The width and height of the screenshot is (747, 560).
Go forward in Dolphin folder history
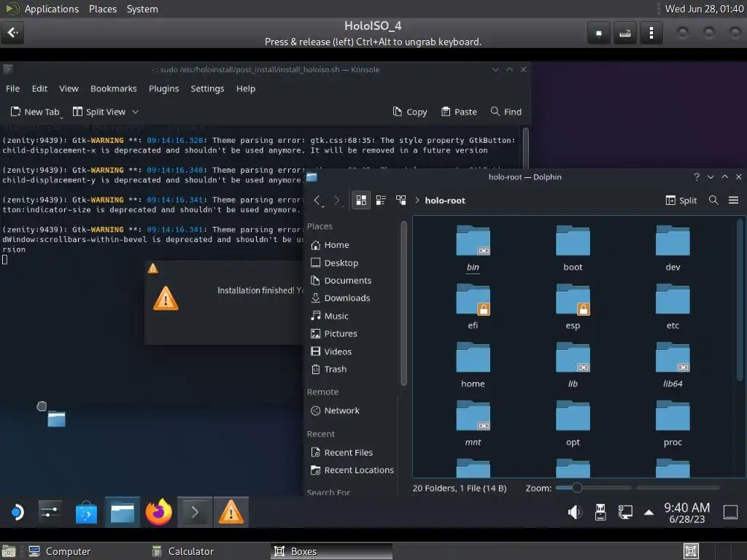click(x=336, y=201)
